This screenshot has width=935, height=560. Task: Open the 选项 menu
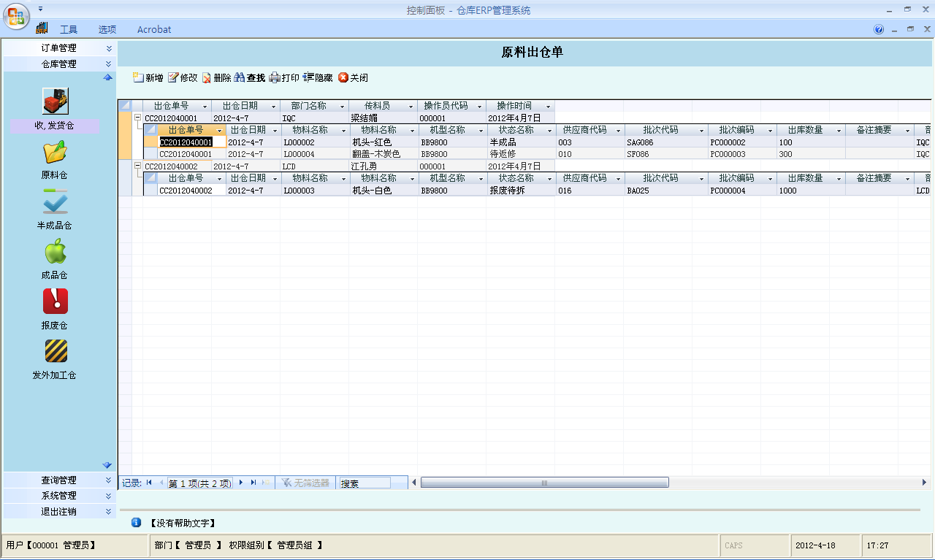(x=107, y=29)
